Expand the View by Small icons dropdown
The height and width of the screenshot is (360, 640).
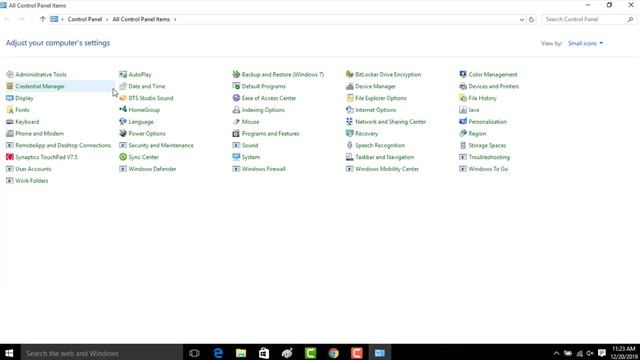585,43
